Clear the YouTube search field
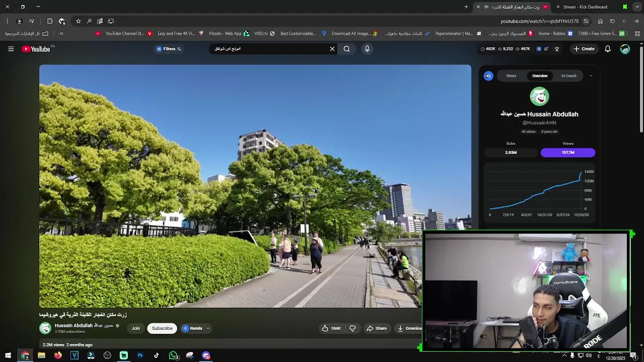The width and height of the screenshot is (644, 362). pyautogui.click(x=332, y=49)
